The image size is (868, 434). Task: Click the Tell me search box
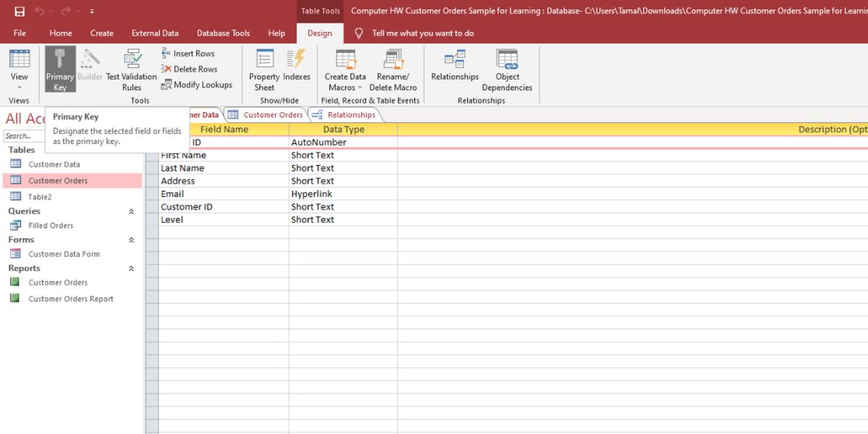tap(422, 33)
